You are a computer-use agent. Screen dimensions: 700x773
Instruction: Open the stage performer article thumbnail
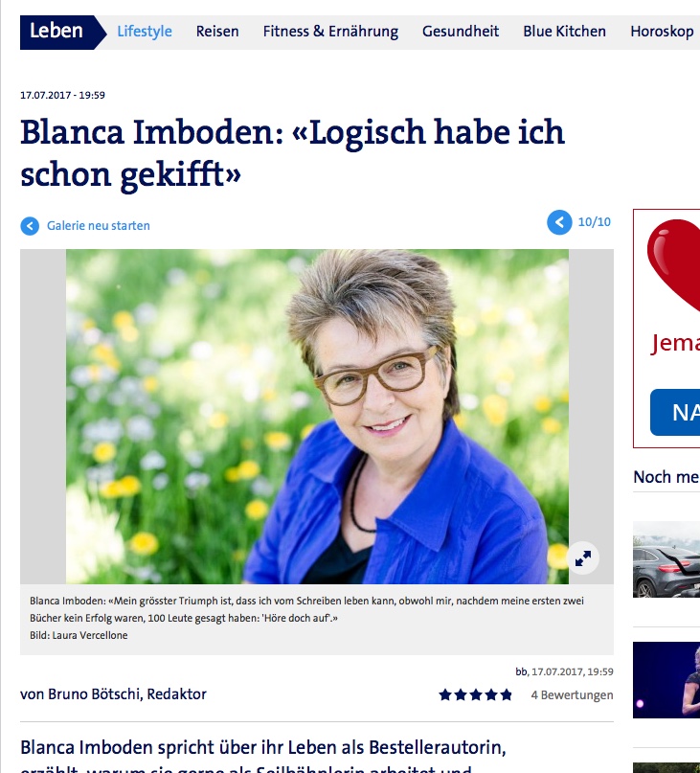666,680
